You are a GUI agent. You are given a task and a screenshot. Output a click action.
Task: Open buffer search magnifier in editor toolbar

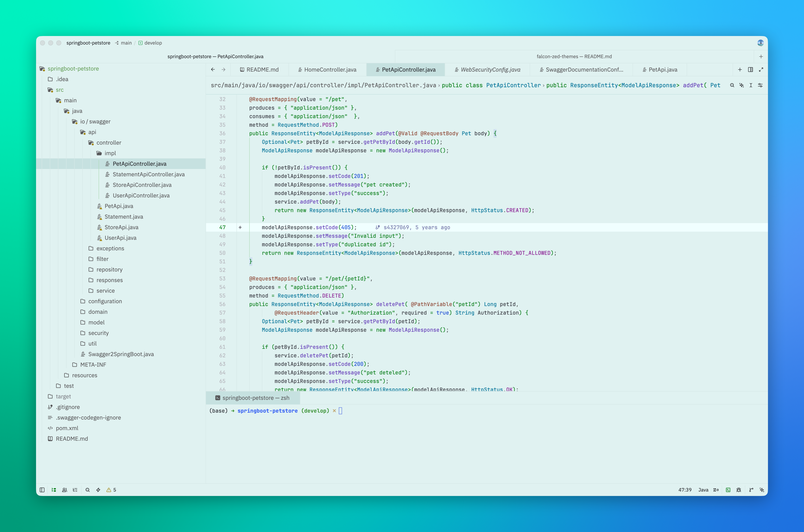(x=732, y=85)
